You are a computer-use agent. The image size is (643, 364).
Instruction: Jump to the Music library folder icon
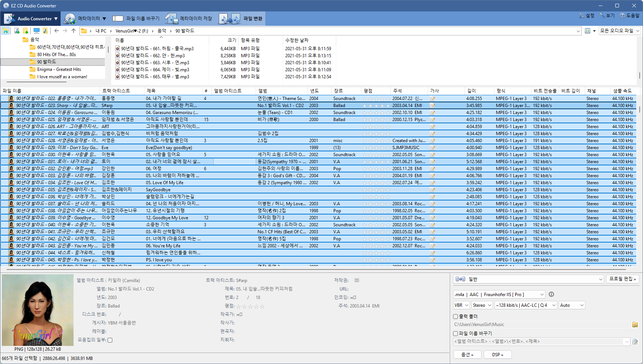tap(45, 31)
